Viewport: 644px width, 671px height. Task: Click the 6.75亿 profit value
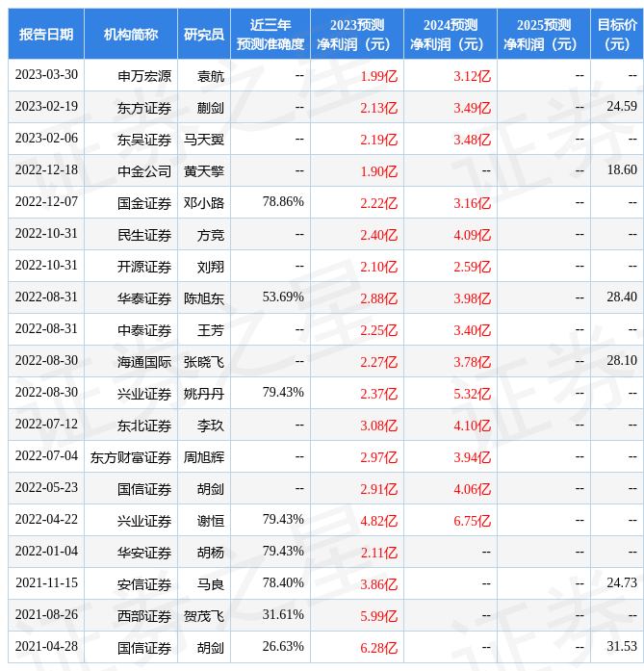tap(472, 520)
